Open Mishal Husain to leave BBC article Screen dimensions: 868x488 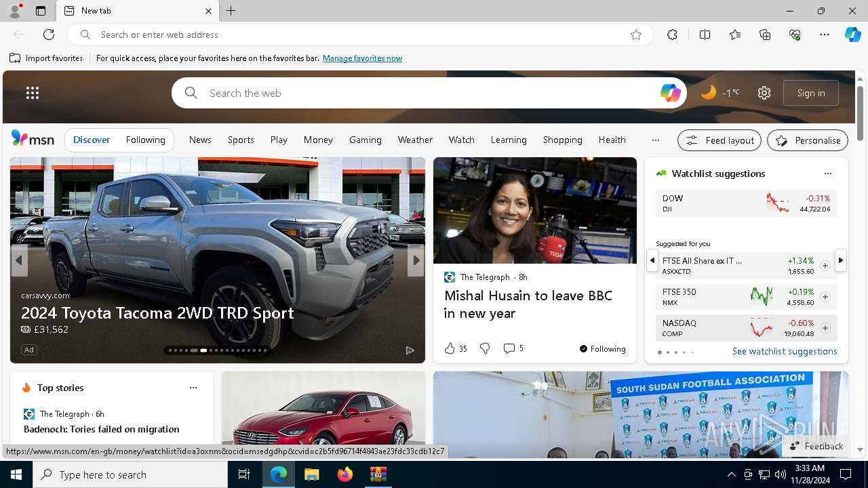[528, 304]
